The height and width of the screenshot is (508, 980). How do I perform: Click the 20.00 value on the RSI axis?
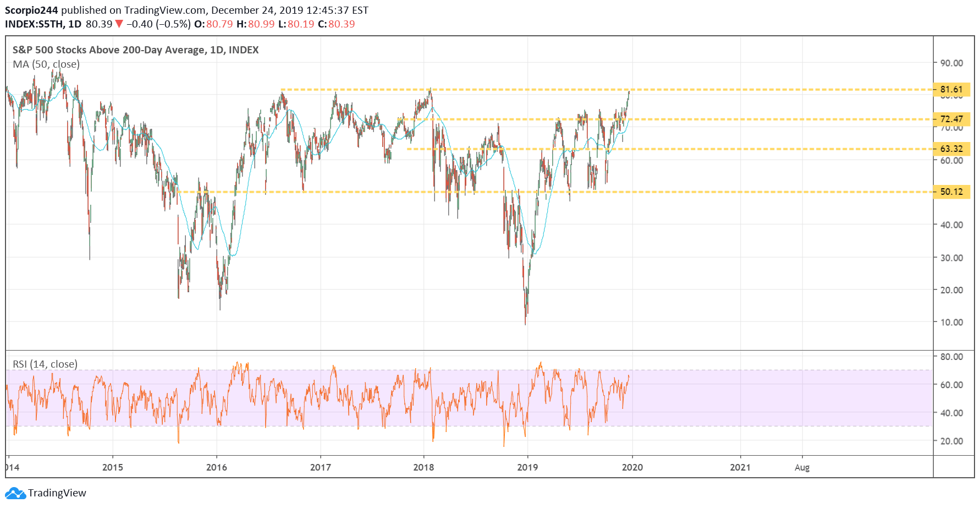[951, 441]
